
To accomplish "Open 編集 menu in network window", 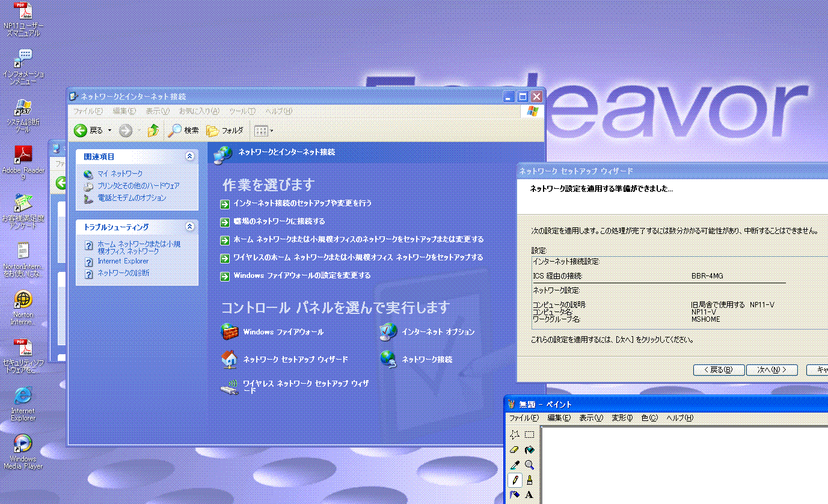I will (124, 112).
